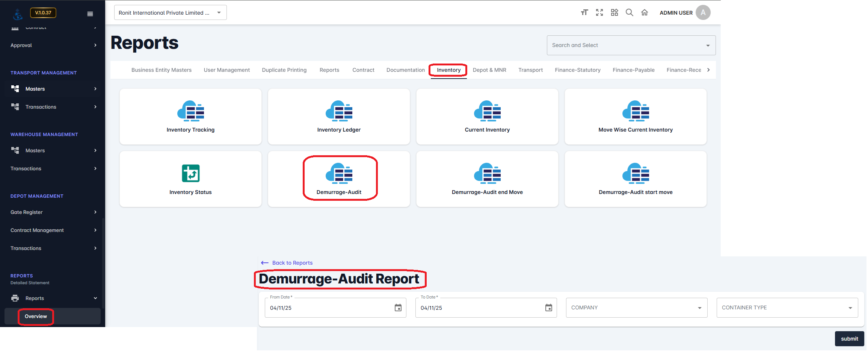Go to home via house icon

(x=644, y=13)
